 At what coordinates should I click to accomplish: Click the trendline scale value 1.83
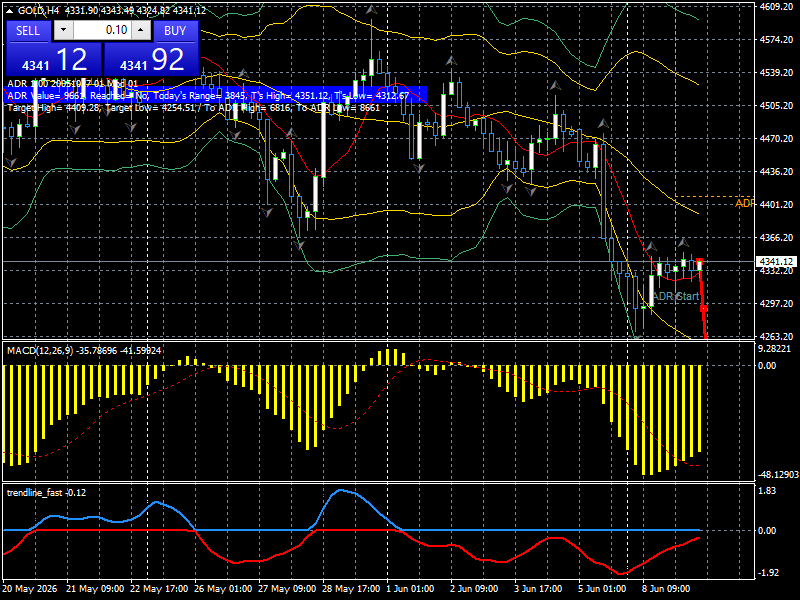(767, 491)
